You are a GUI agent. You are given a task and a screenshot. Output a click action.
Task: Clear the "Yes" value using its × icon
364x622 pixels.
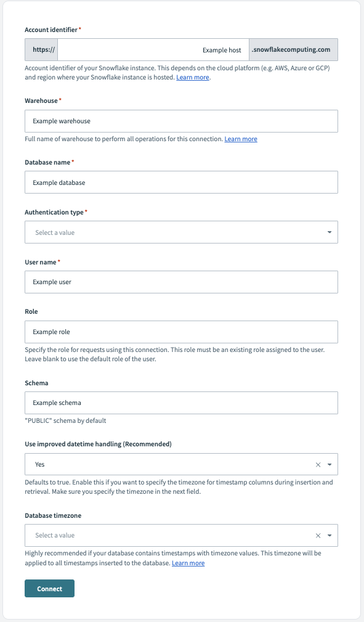click(x=318, y=464)
